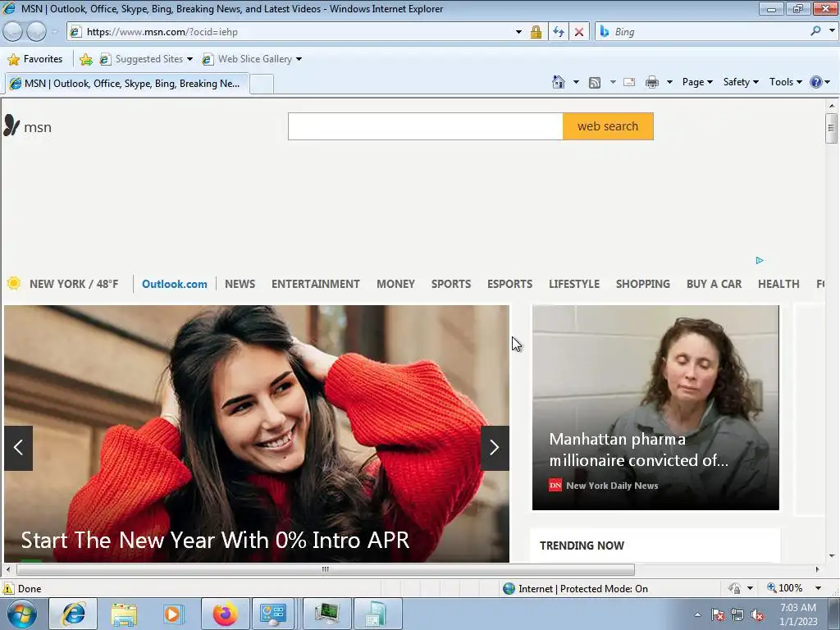Click the RSS feeds icon
The width and height of the screenshot is (840, 630).
pyautogui.click(x=595, y=82)
